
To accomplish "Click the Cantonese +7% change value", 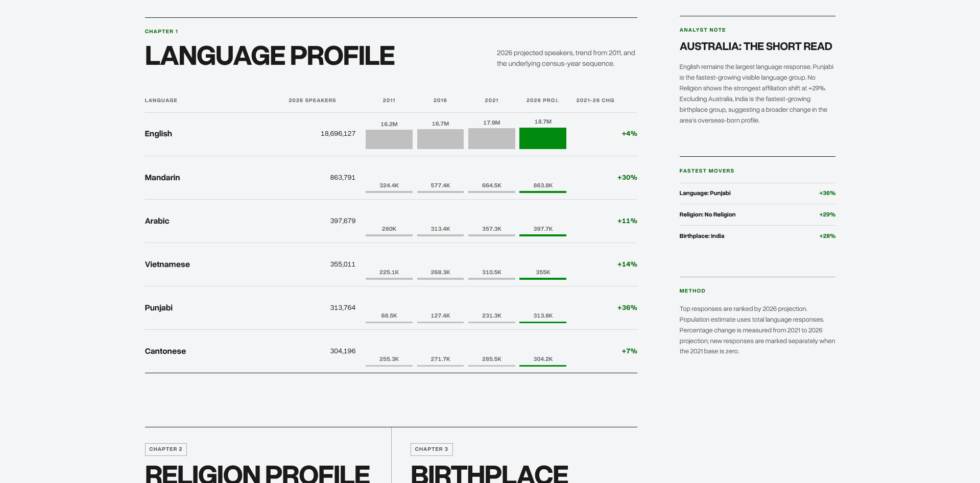I will [629, 351].
